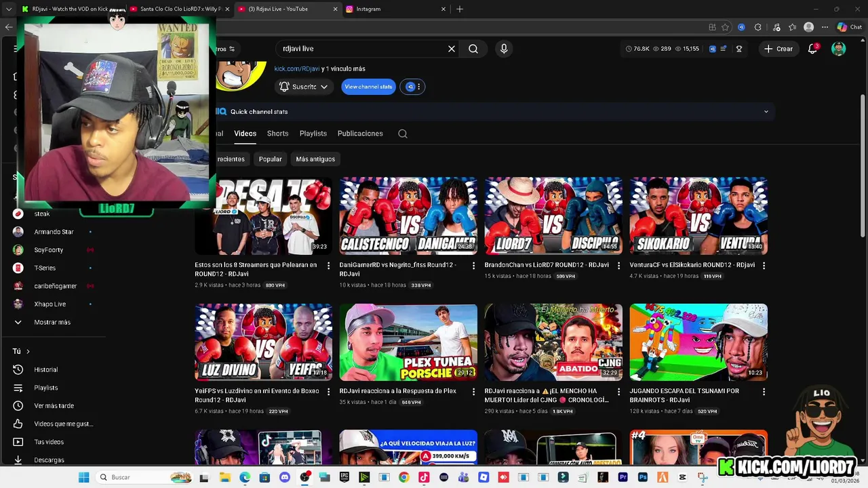Open the Edge extensions puzzle icon
The image size is (868, 488).
point(757,27)
